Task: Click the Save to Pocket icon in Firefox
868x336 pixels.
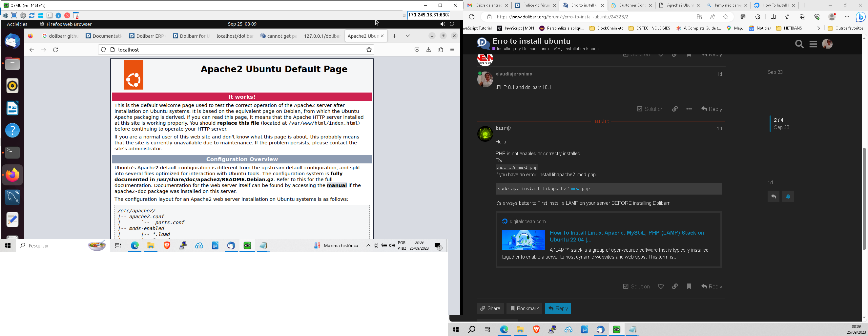Action: click(x=417, y=50)
